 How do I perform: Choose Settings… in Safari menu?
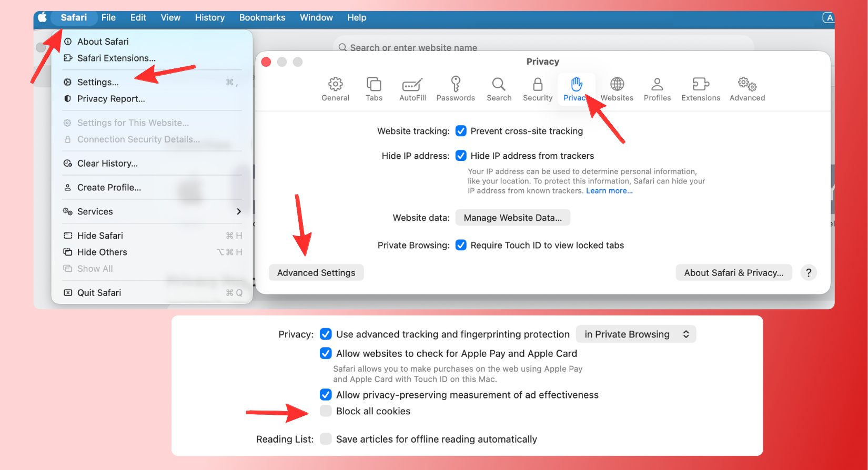click(152, 82)
